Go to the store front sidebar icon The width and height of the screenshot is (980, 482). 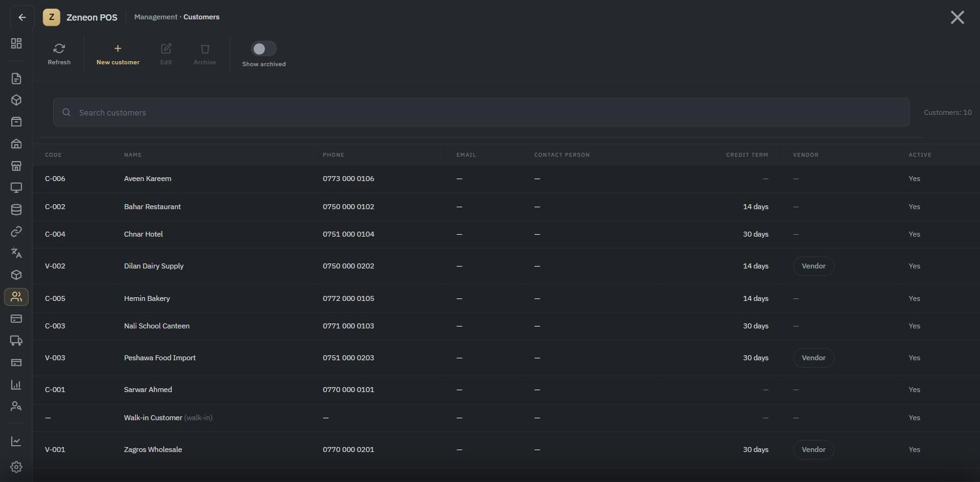click(16, 166)
